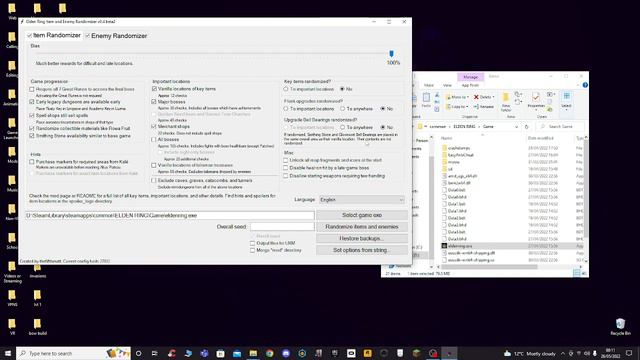Show hidden system tray icons chevron
Viewport: 640px width, 360px height.
tap(563, 353)
